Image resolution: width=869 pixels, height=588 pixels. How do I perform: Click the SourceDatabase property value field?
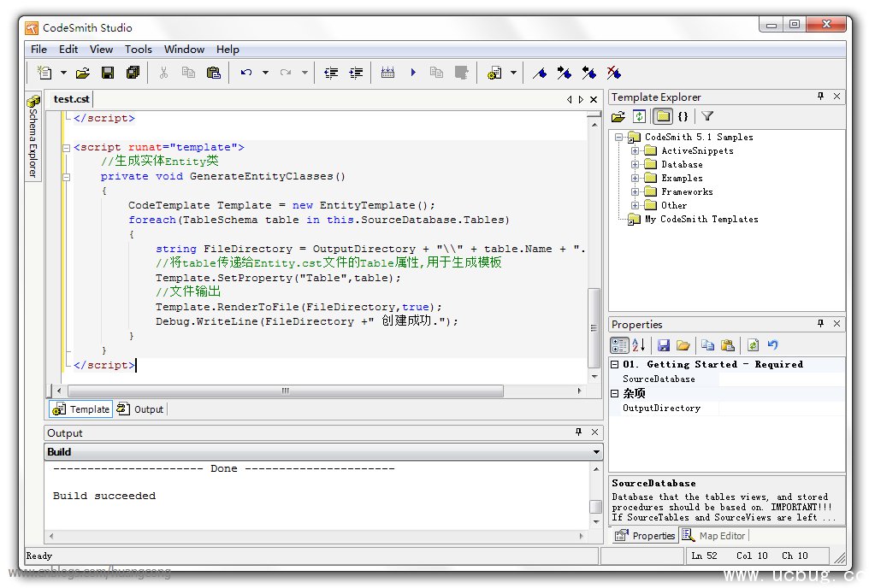coord(782,379)
